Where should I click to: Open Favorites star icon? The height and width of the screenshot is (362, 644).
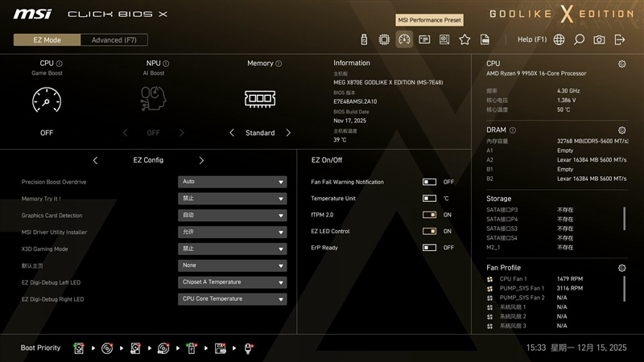click(x=464, y=39)
